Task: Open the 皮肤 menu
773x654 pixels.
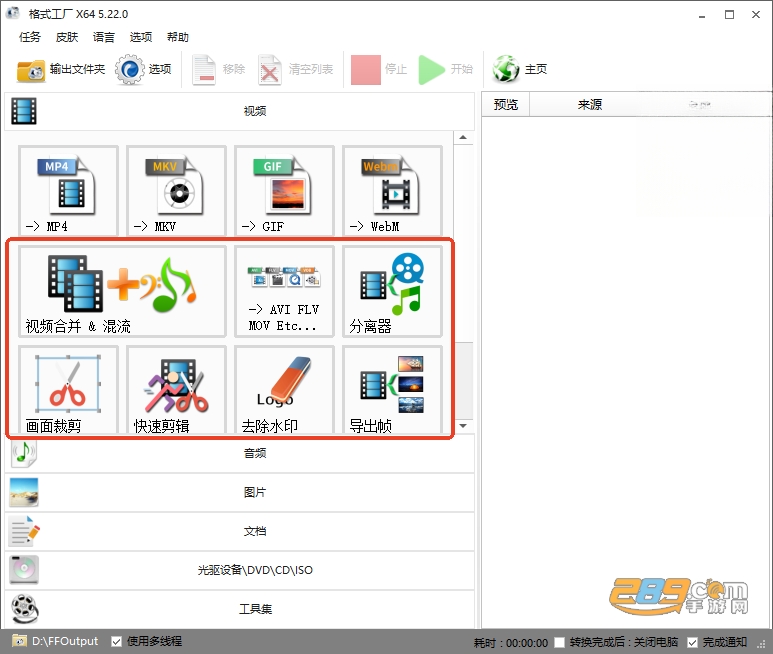Action: click(67, 37)
